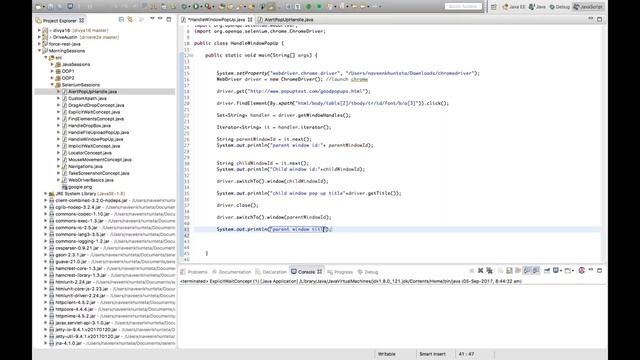Collapse the MorningSessions project
This screenshot has width=640, height=360.
[x=40, y=51]
